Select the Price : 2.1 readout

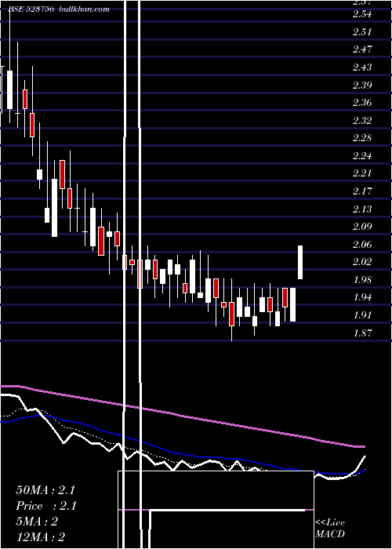coord(46,506)
